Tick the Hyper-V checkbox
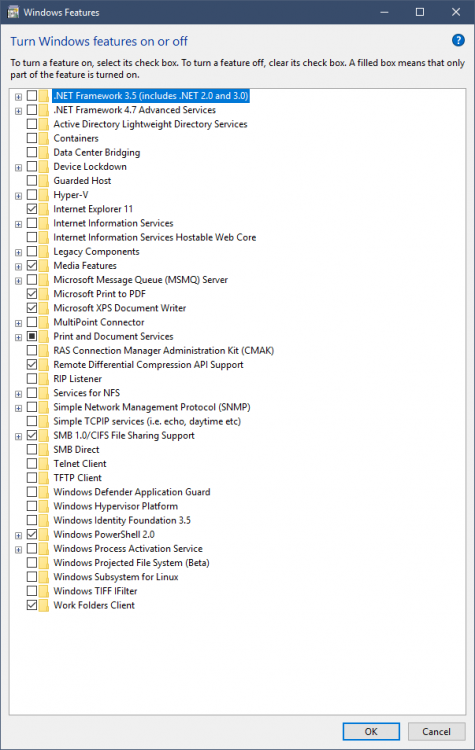 [x=32, y=195]
